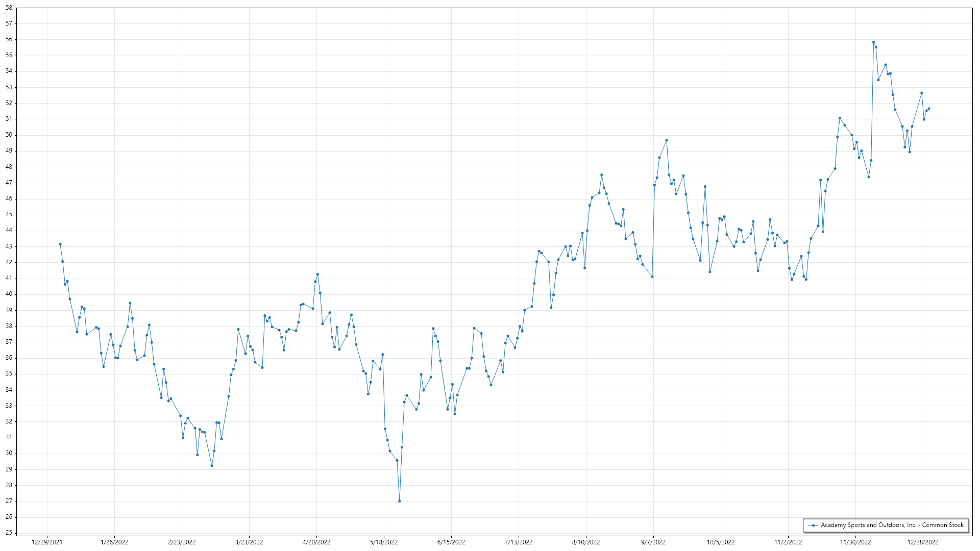980x551 pixels.
Task: Select the 12/28/2022 x-axis date label
Action: point(923,542)
